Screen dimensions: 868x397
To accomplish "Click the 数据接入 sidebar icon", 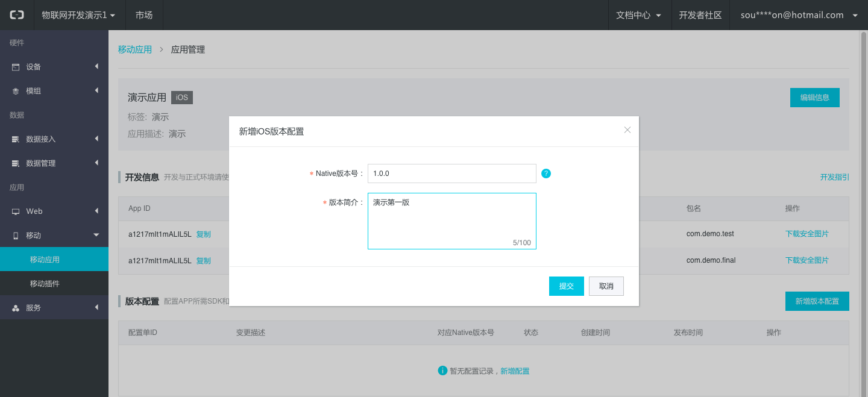I will (16, 139).
